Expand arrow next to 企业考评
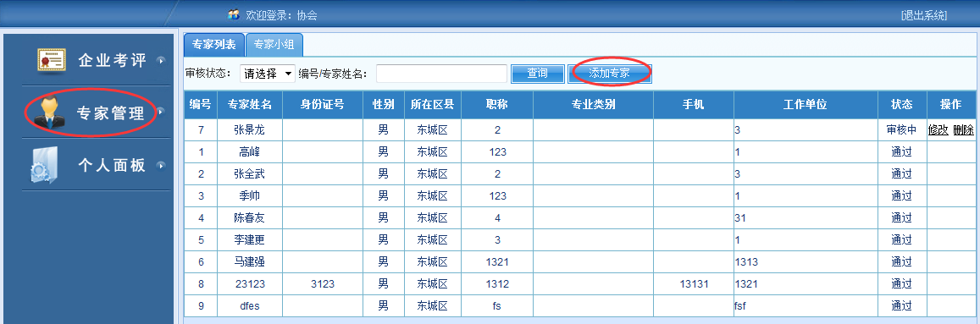The height and width of the screenshot is (324, 980). 161,61
